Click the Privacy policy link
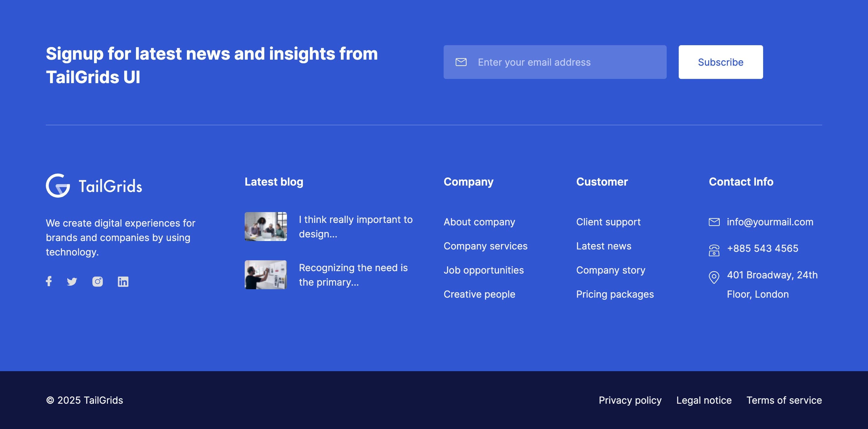This screenshot has height=429, width=868. click(630, 400)
